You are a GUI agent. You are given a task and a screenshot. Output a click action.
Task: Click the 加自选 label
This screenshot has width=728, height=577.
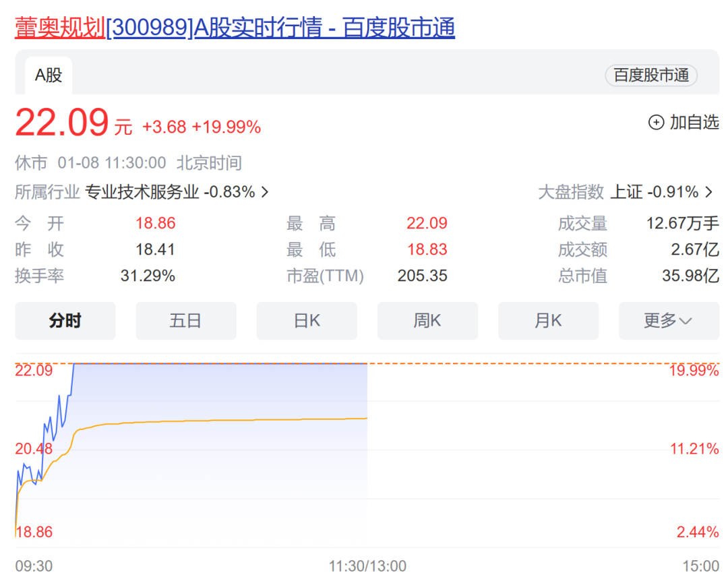tap(694, 123)
